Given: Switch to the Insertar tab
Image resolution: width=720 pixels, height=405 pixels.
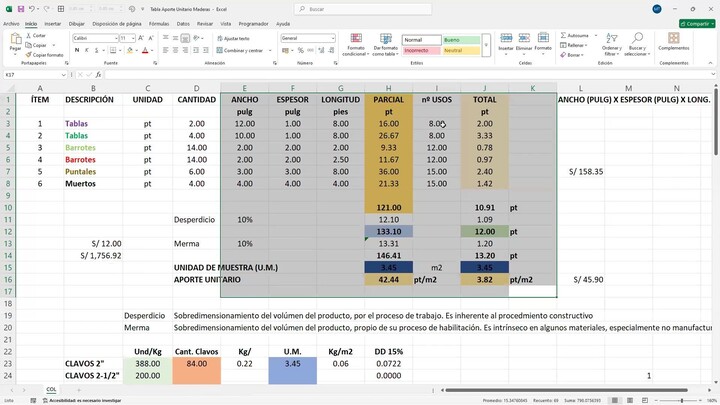Looking at the screenshot, I should [53, 23].
